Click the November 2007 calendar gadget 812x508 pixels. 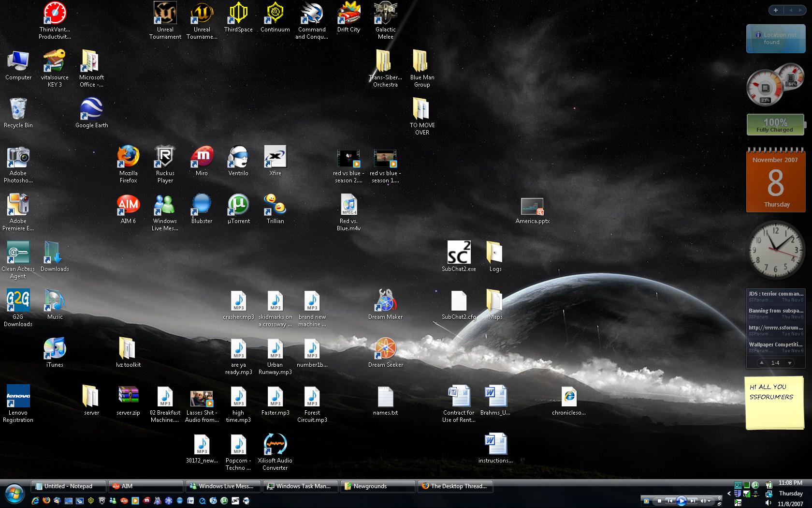(775, 181)
